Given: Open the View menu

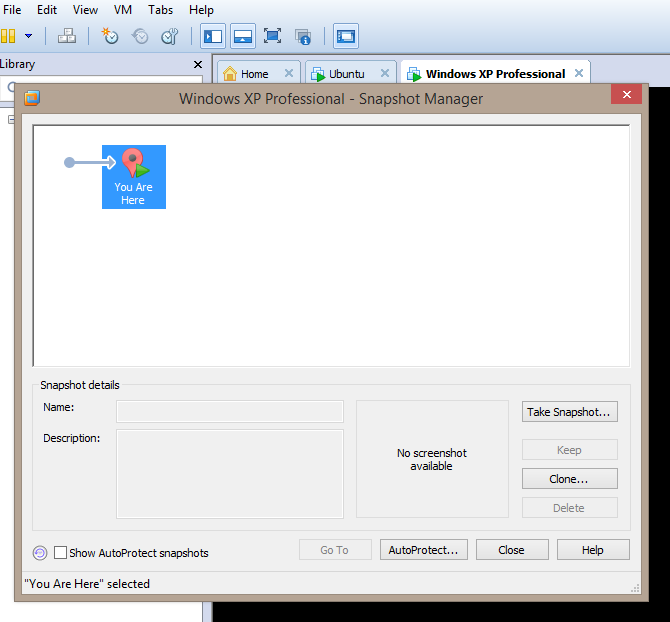Looking at the screenshot, I should pyautogui.click(x=85, y=9).
